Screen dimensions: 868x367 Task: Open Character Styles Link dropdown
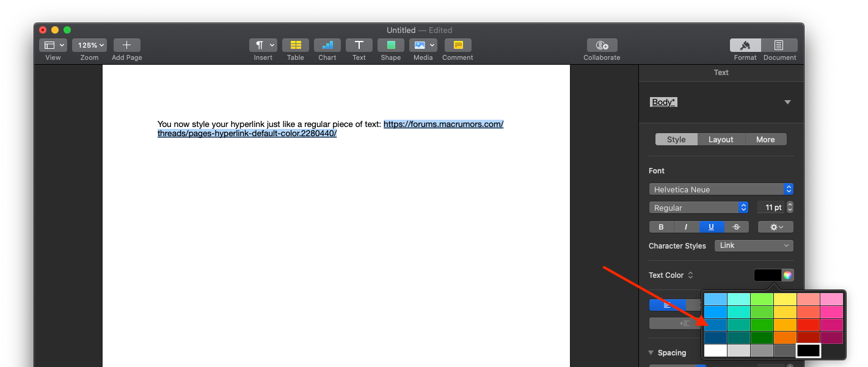[753, 245]
